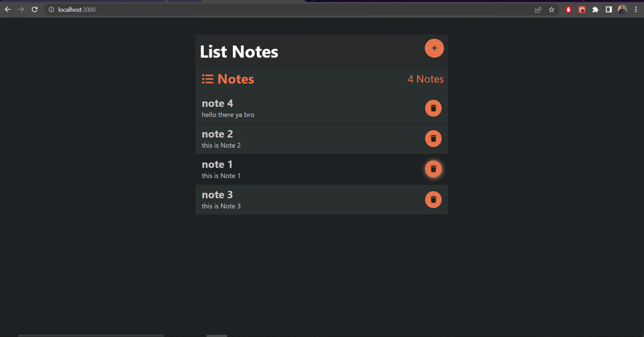Click the "4 Notes" counter label

point(425,78)
